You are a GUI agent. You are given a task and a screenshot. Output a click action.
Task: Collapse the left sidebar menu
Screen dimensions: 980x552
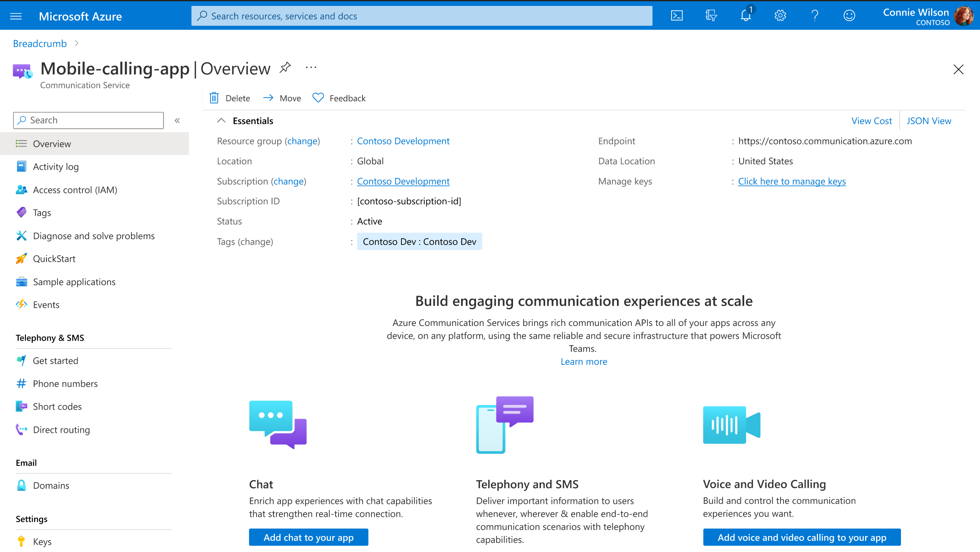coord(177,121)
